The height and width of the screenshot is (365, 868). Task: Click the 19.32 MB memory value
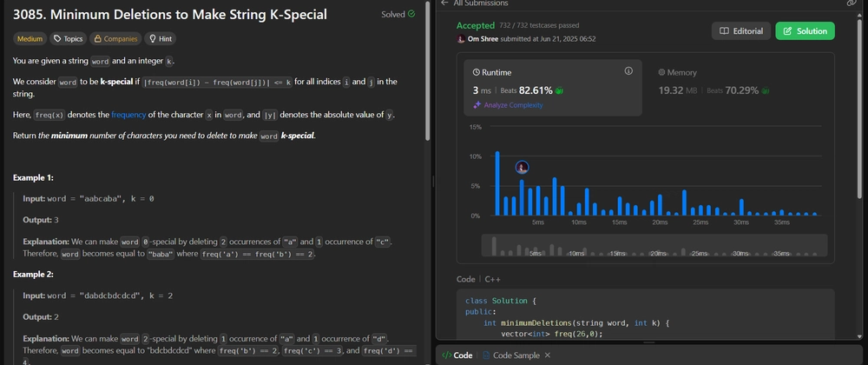678,90
